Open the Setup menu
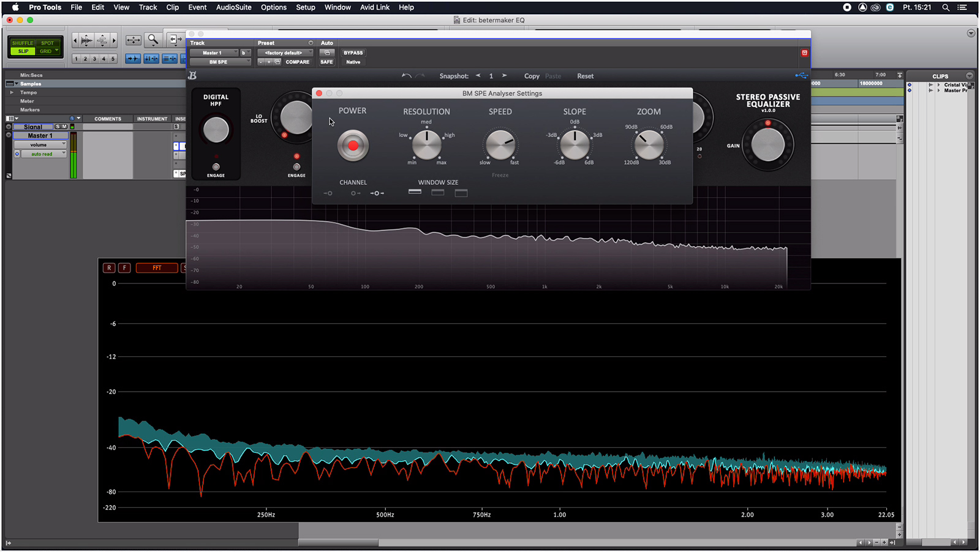 click(305, 7)
